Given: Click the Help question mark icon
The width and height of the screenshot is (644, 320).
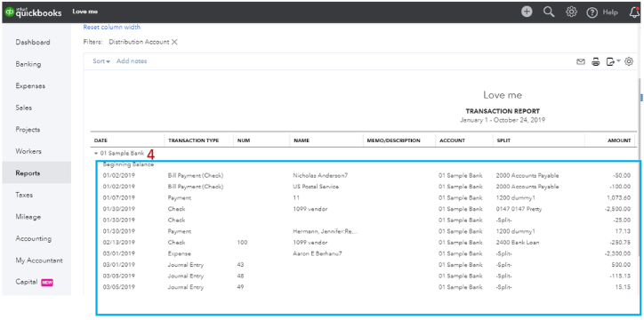Looking at the screenshot, I should pos(592,12).
